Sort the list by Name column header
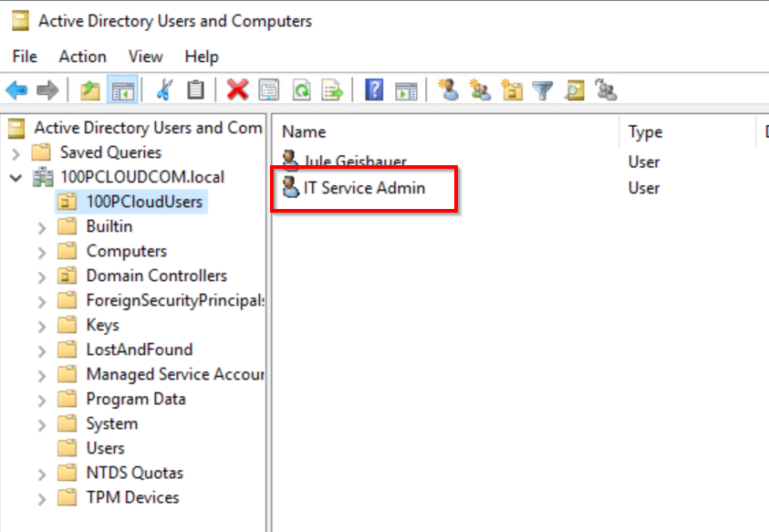 pos(304,132)
